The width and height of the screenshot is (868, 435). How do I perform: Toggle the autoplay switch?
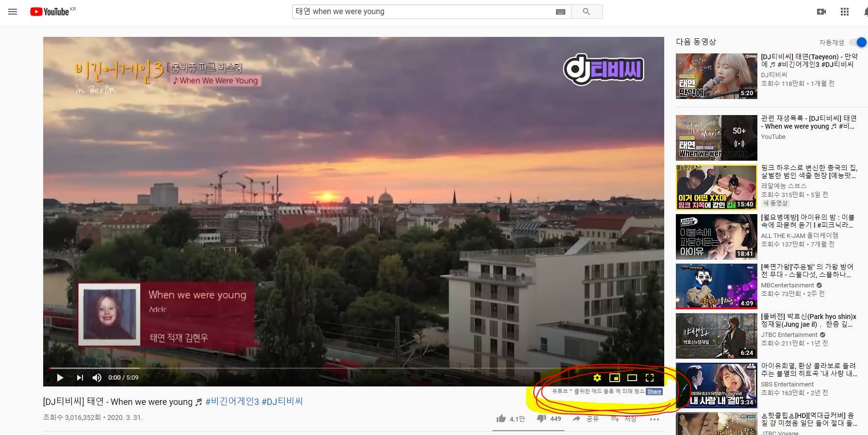click(x=858, y=42)
